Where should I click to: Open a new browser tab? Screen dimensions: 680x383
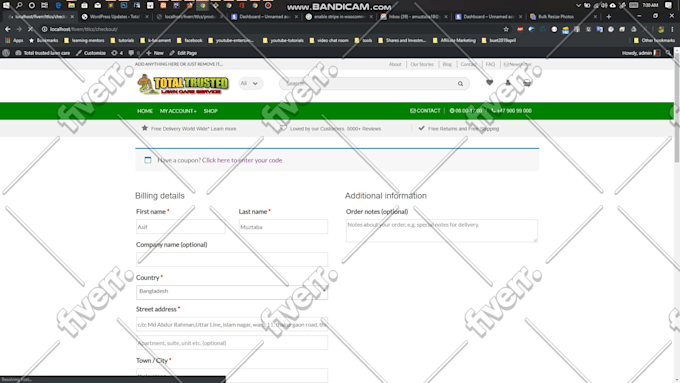pos(609,16)
